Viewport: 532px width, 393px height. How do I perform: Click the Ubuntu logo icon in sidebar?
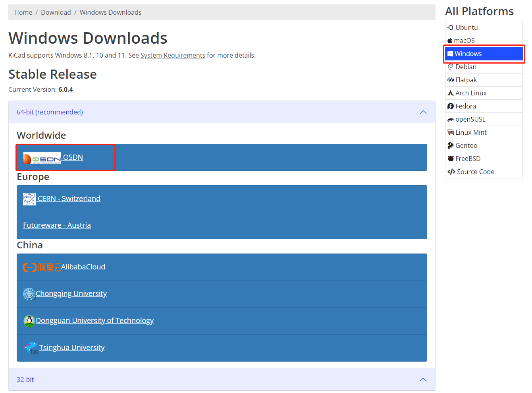(450, 27)
